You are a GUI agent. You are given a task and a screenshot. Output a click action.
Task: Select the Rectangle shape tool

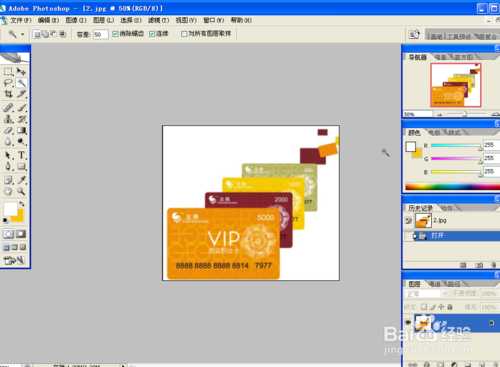(x=21, y=166)
